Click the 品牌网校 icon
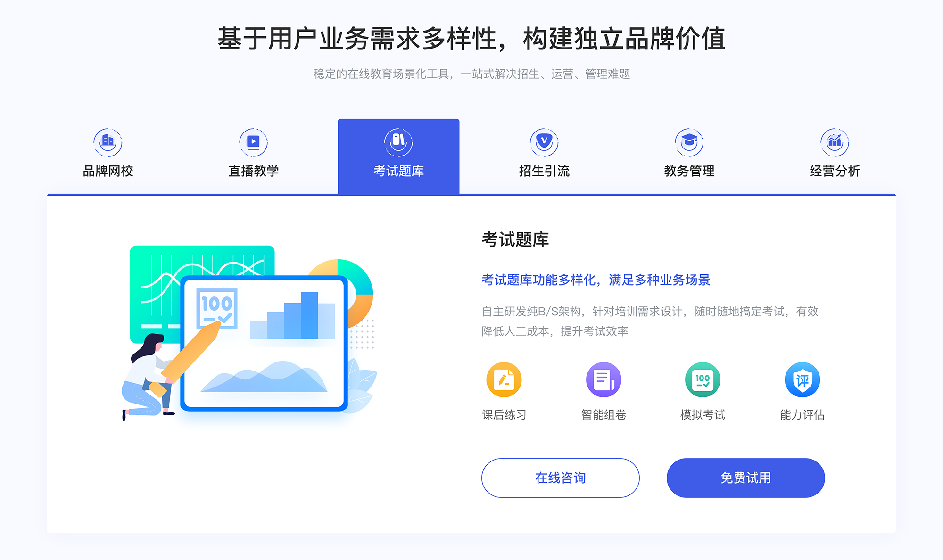 107,140
